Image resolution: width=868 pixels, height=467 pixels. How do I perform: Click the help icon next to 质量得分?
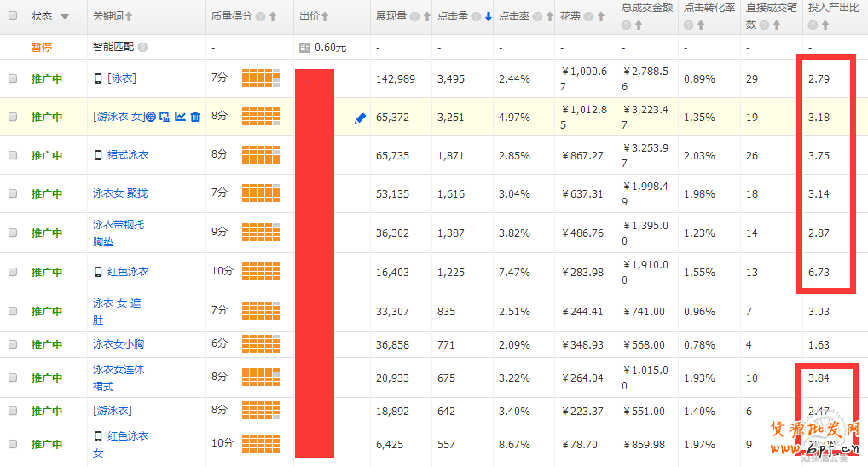click(260, 17)
